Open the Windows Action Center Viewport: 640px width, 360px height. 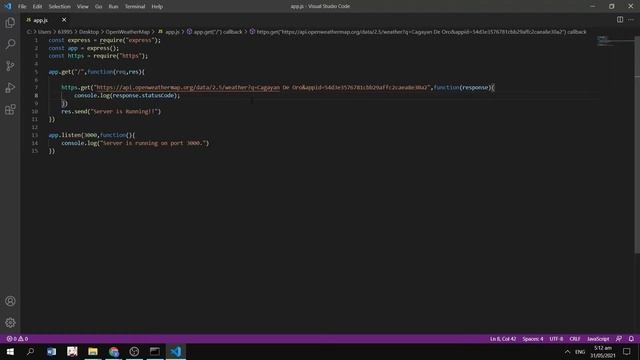[627, 351]
